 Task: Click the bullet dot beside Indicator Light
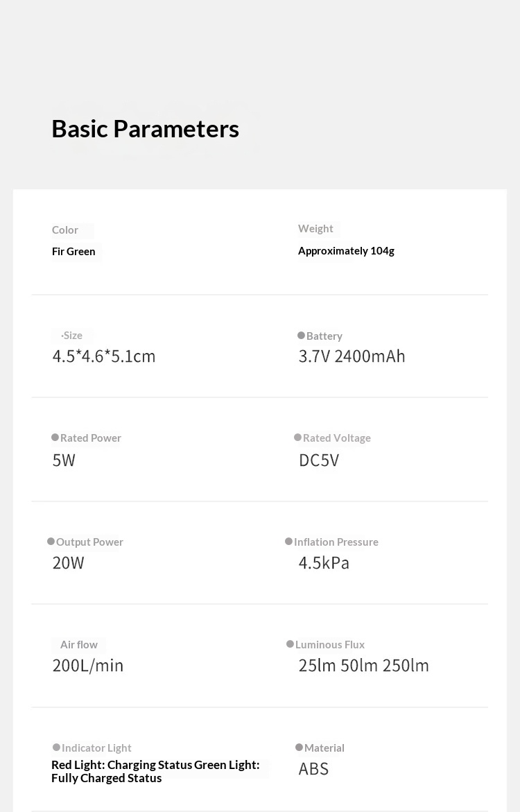[57, 748]
